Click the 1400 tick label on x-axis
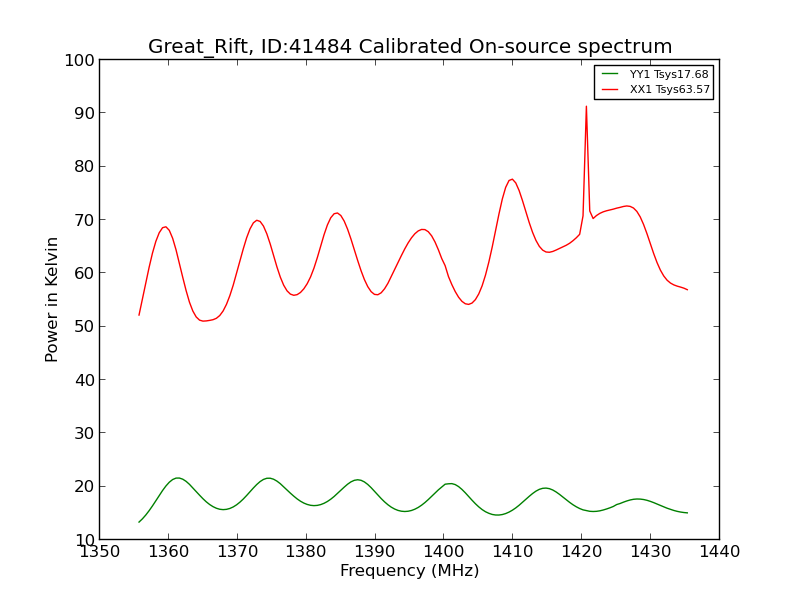The height and width of the screenshot is (600, 800). 444,552
